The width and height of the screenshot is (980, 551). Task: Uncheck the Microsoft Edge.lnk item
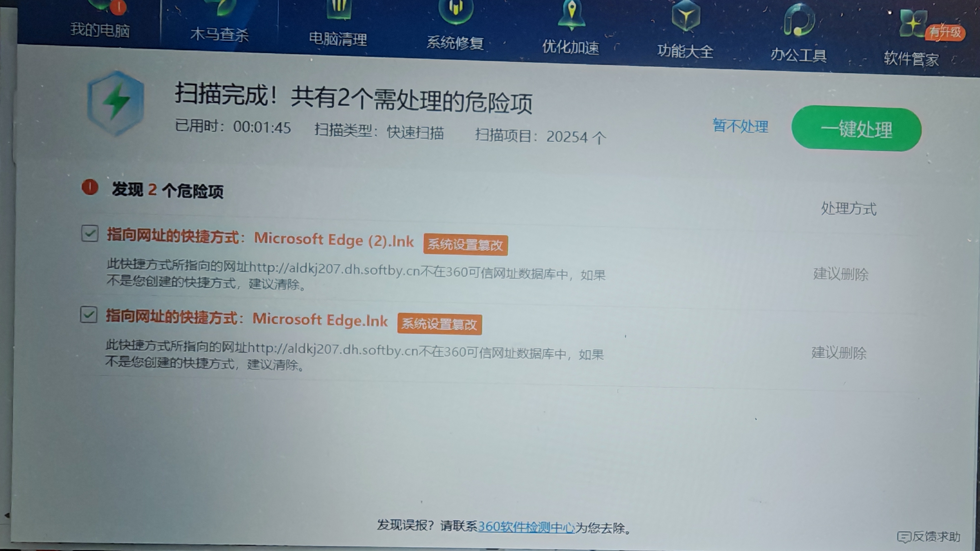point(89,314)
